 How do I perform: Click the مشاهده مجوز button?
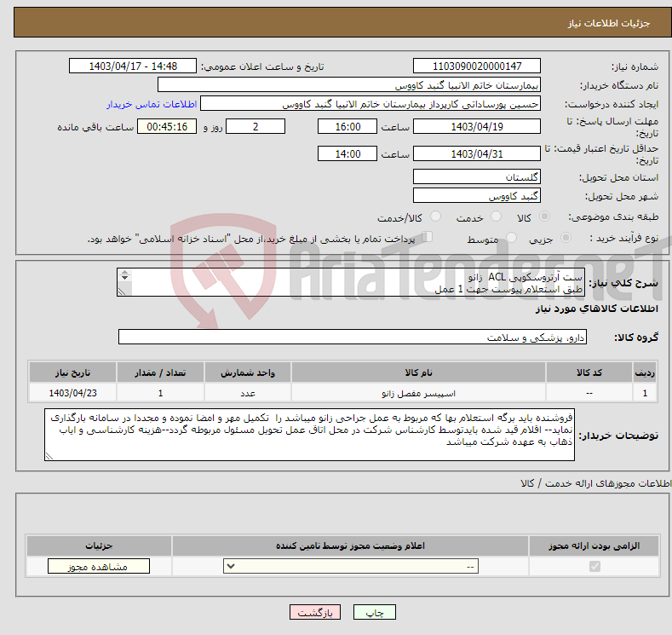99,567
